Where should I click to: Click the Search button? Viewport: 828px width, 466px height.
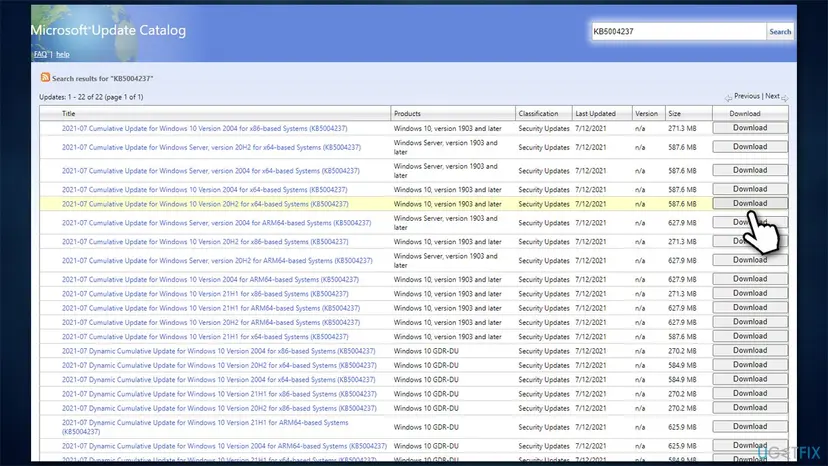click(780, 31)
